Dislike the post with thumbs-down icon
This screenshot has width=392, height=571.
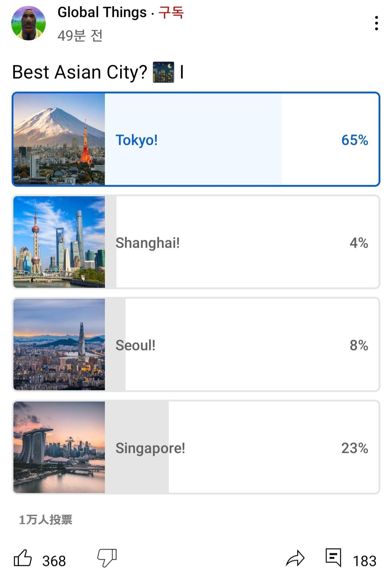tap(107, 558)
